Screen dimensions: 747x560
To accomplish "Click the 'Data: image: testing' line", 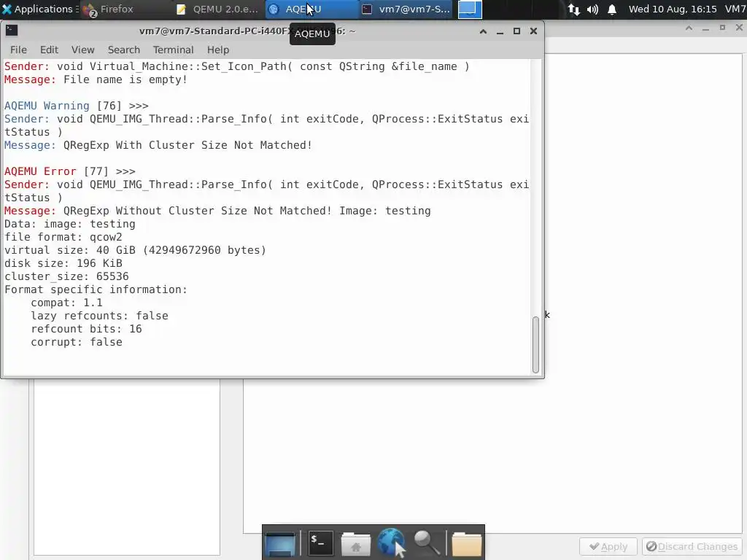I will 69,224.
